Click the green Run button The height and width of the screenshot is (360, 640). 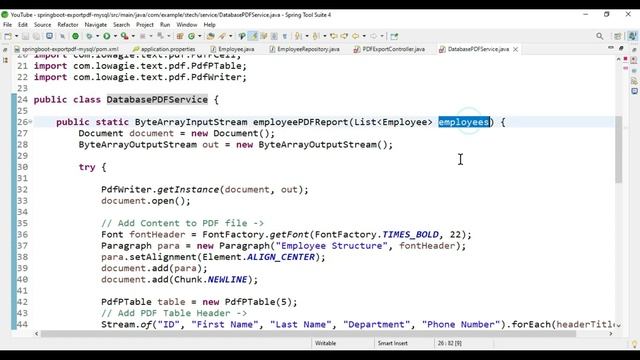[x=107, y=36]
